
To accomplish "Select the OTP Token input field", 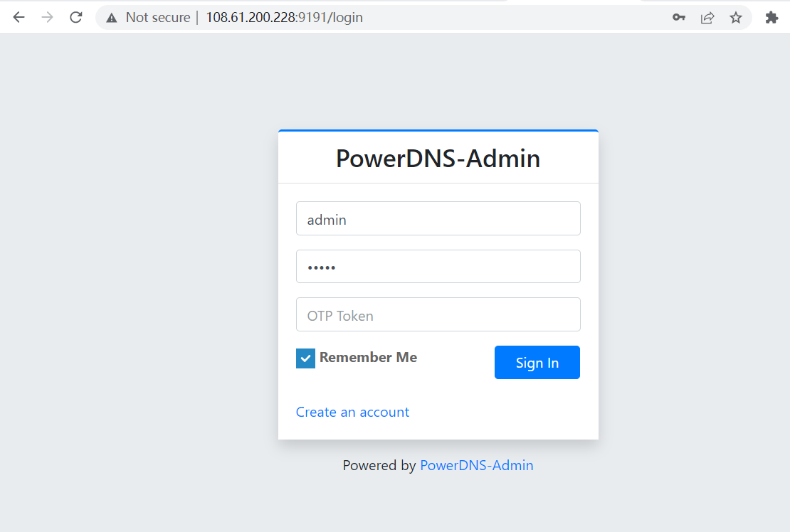I will click(x=438, y=314).
